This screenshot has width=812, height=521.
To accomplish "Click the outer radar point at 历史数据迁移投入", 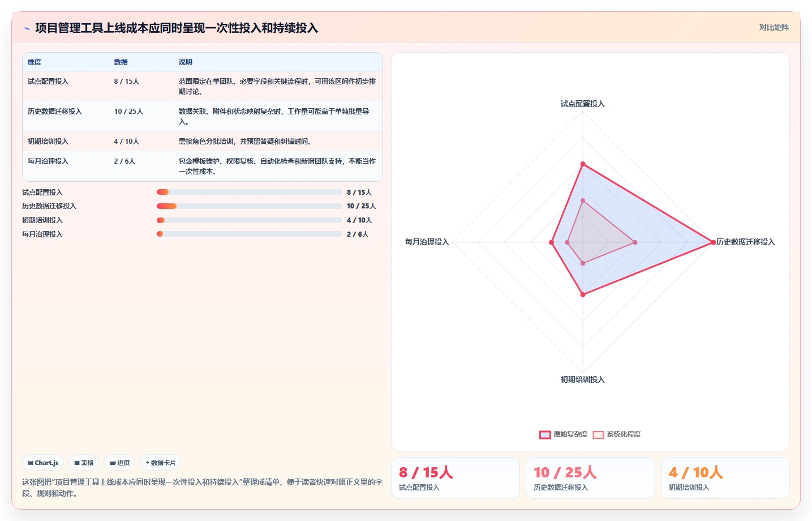I will point(713,242).
